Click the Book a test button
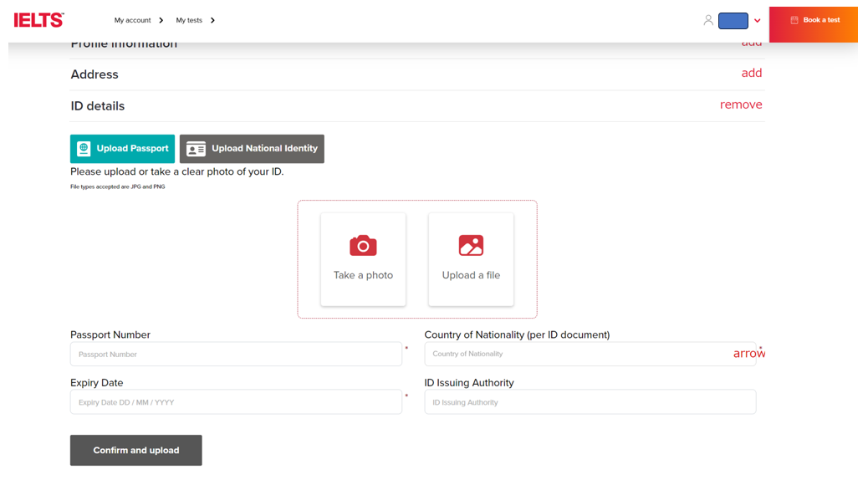The image size is (868, 480). pyautogui.click(x=813, y=24)
